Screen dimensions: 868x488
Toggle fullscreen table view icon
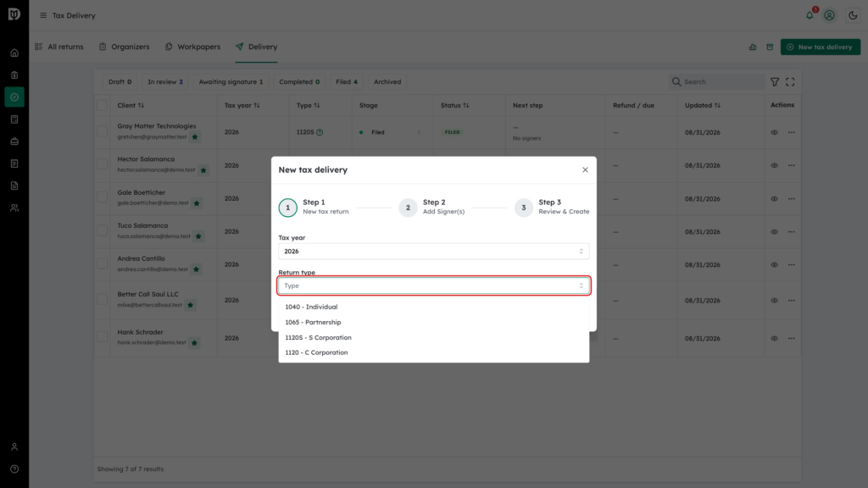coord(791,82)
